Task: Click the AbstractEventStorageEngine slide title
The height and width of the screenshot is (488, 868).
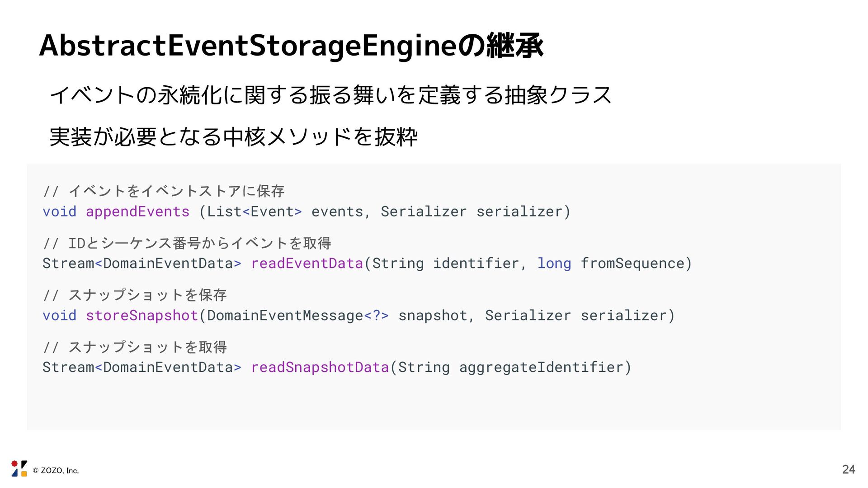Action: [x=291, y=46]
